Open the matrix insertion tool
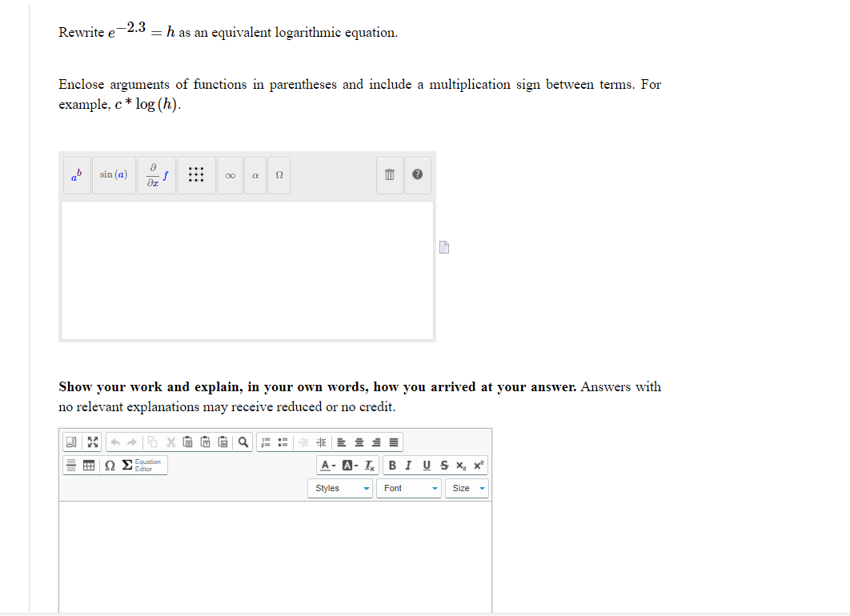 click(x=195, y=175)
